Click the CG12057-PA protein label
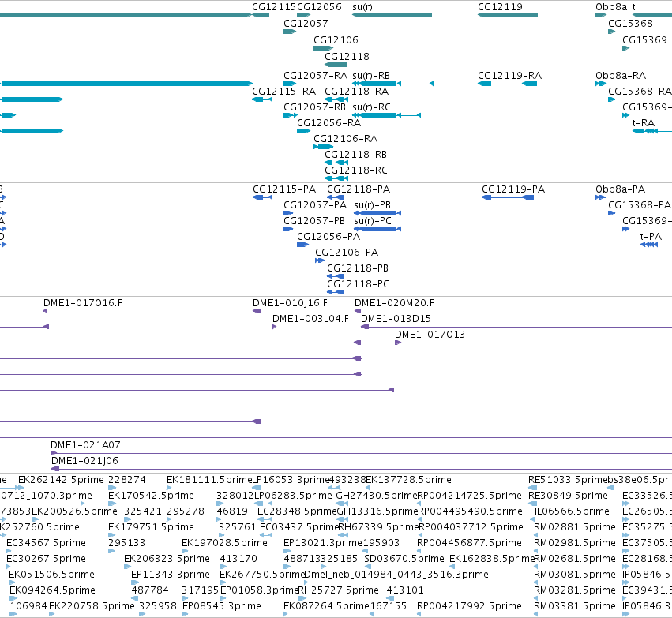This screenshot has height=618, width=672. pyautogui.click(x=315, y=205)
